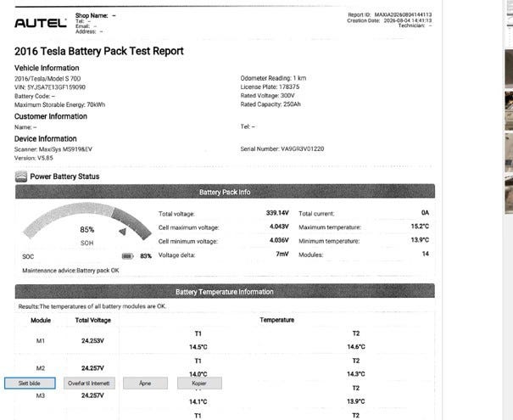Click total voltage value '339.14V'
The width and height of the screenshot is (513, 420).
coord(277,213)
